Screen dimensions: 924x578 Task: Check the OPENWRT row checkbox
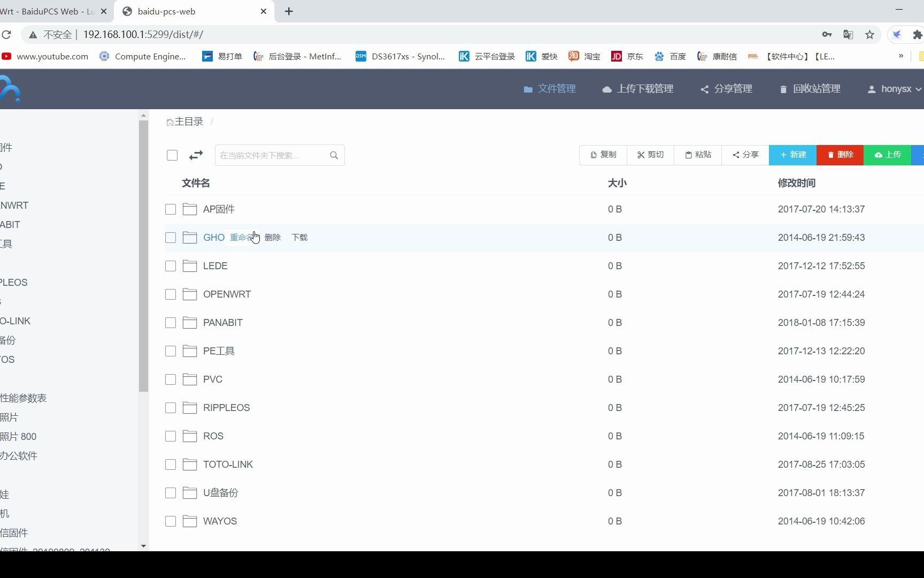(171, 294)
